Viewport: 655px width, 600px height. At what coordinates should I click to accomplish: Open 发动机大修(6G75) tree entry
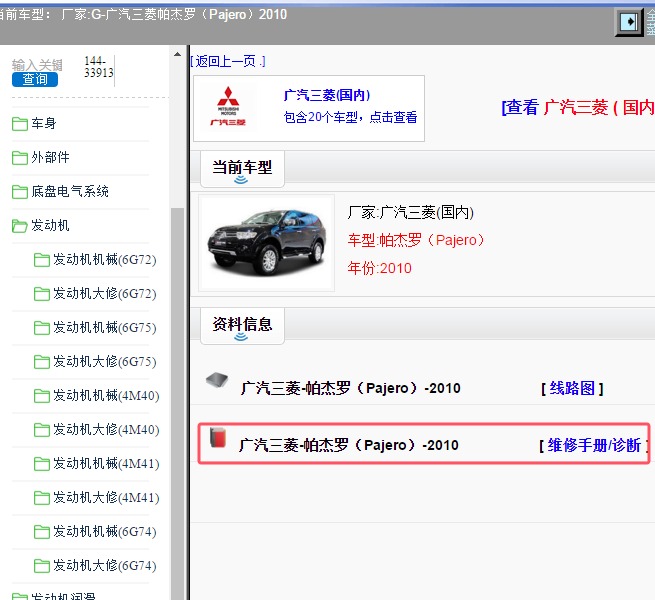[x=104, y=361]
